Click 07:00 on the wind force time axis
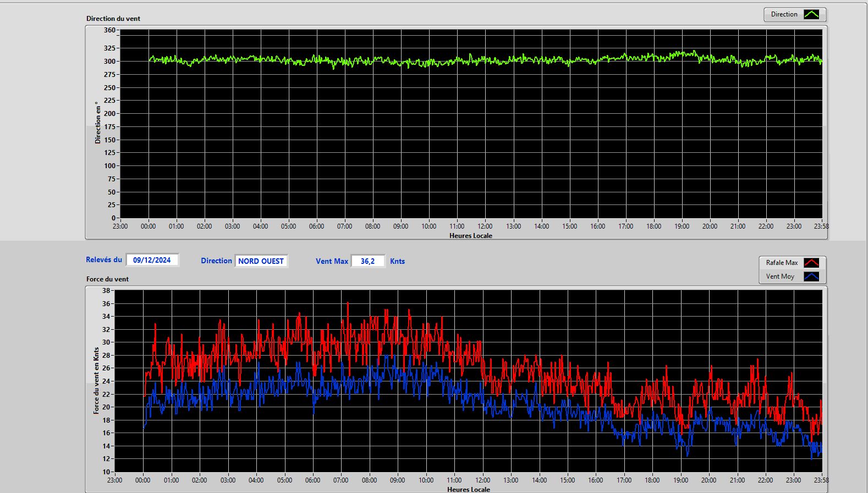The height and width of the screenshot is (493, 868). click(x=340, y=480)
